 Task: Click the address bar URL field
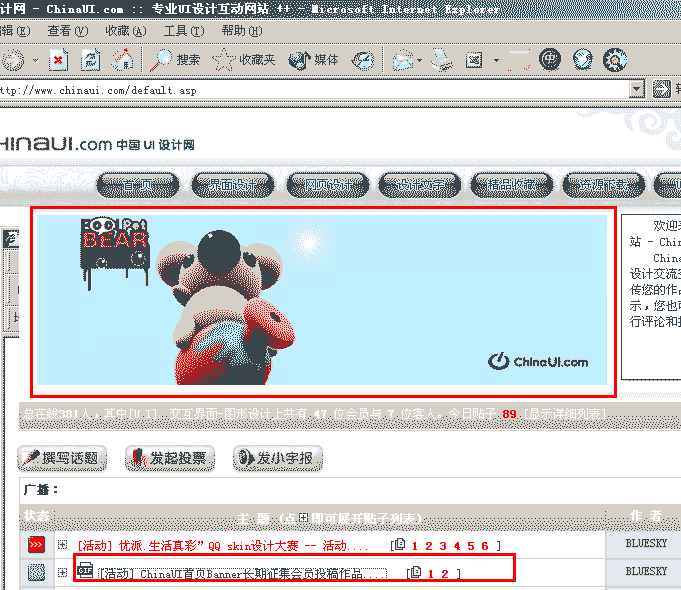314,90
